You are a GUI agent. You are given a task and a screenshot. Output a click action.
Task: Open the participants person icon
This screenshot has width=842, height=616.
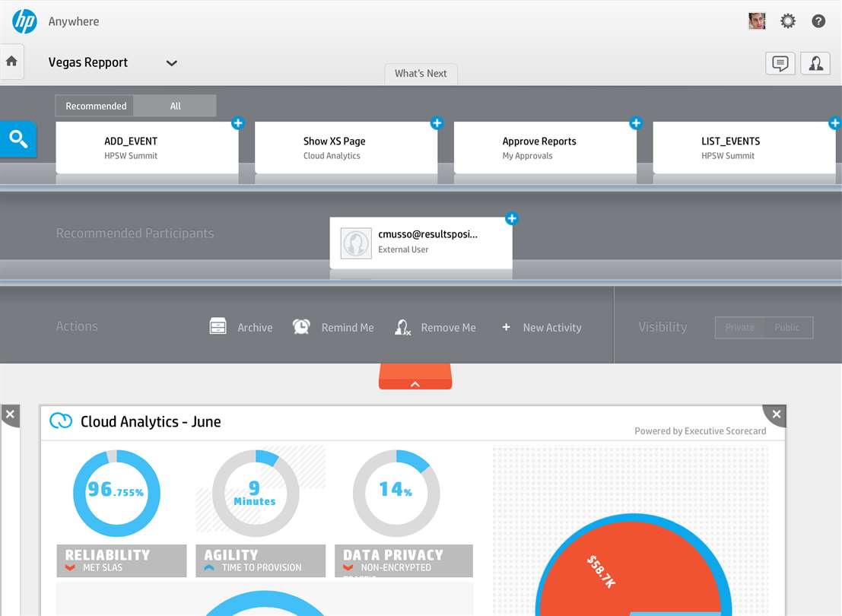(815, 63)
